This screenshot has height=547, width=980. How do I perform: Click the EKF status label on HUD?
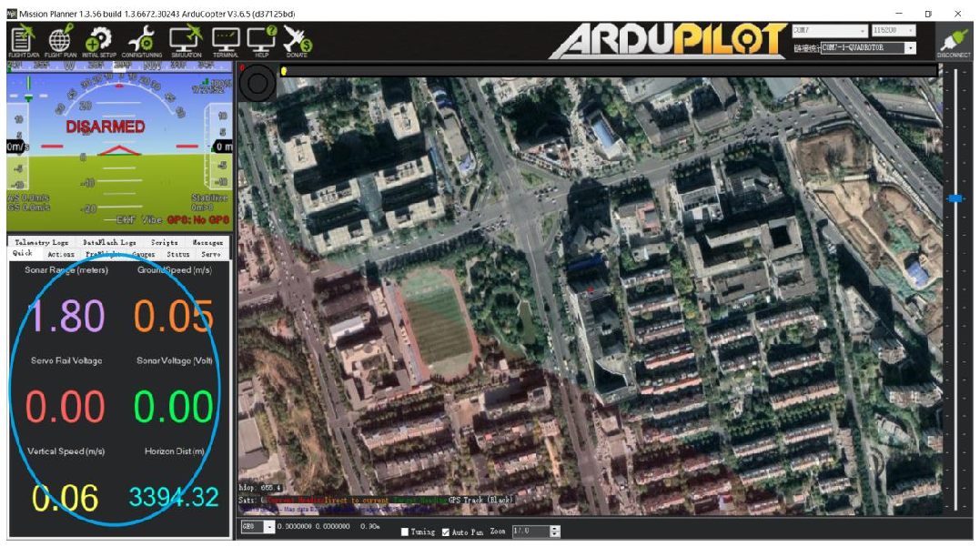pos(126,220)
